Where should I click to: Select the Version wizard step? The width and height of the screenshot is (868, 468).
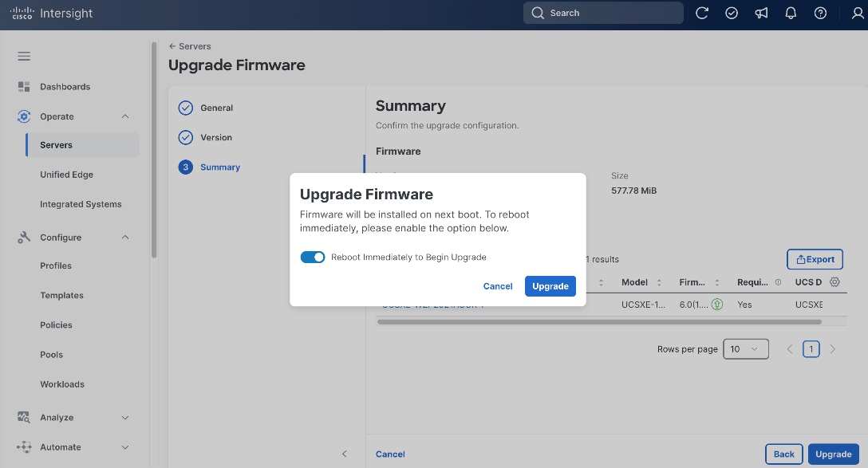click(x=216, y=137)
